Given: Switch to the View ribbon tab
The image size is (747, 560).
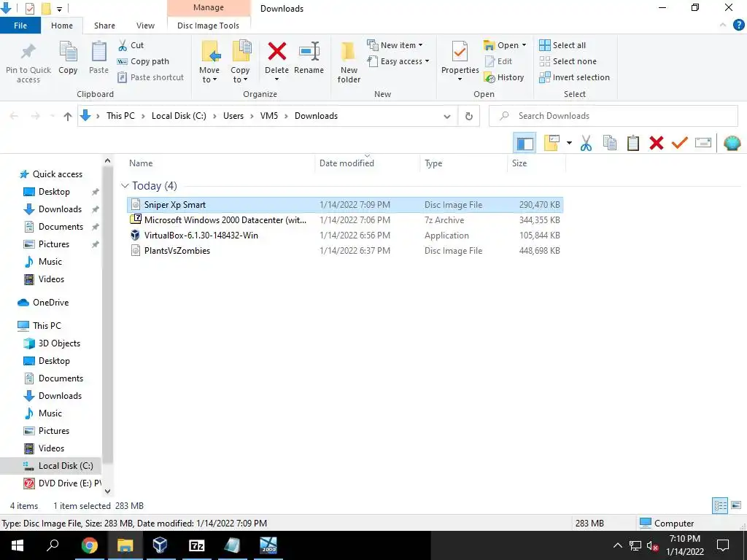Looking at the screenshot, I should coord(145,26).
